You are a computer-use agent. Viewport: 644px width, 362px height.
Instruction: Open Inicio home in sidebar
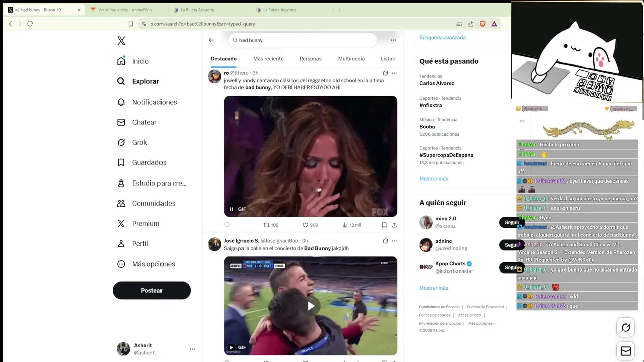click(133, 61)
